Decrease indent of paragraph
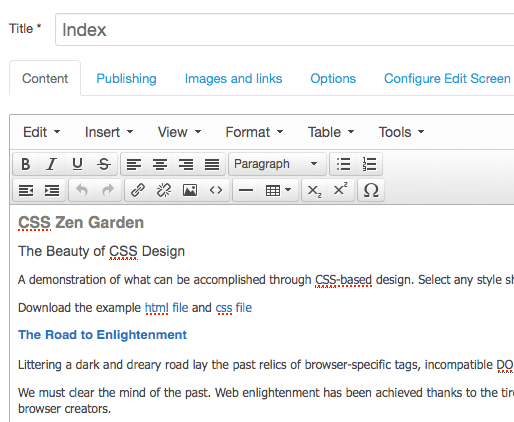 pyautogui.click(x=26, y=190)
